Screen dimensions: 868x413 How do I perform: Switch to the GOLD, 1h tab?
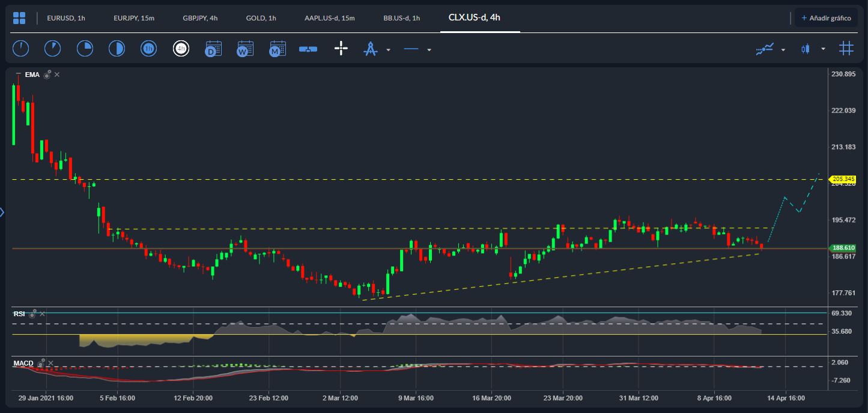(261, 18)
